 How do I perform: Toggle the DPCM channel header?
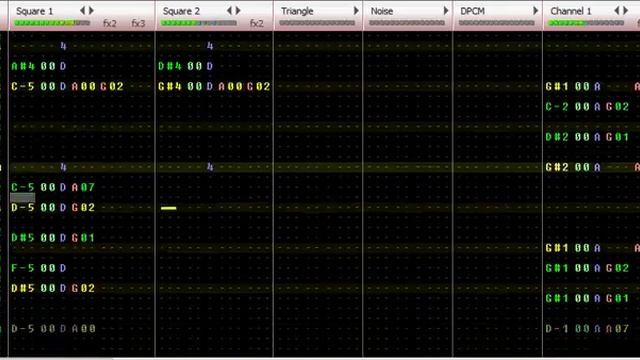click(473, 11)
